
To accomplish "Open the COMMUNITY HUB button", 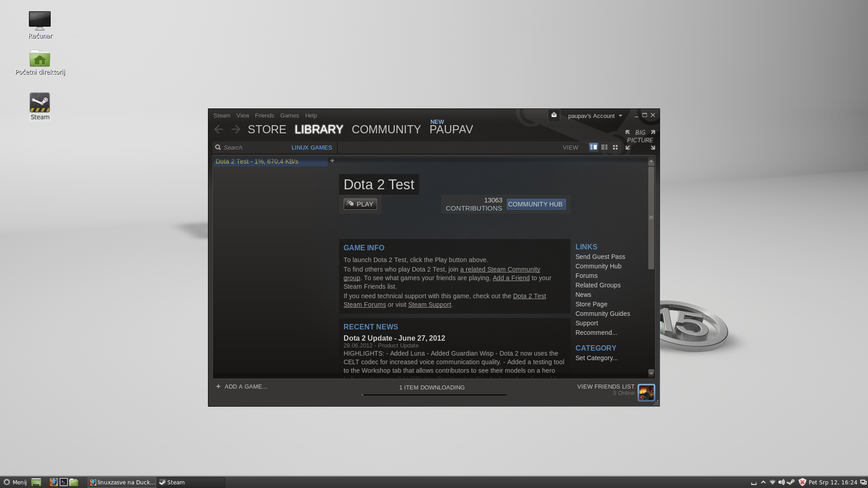I will pyautogui.click(x=536, y=204).
